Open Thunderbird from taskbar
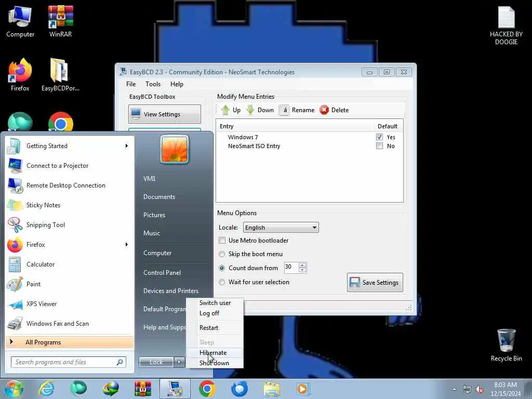532x399 pixels. (x=240, y=389)
